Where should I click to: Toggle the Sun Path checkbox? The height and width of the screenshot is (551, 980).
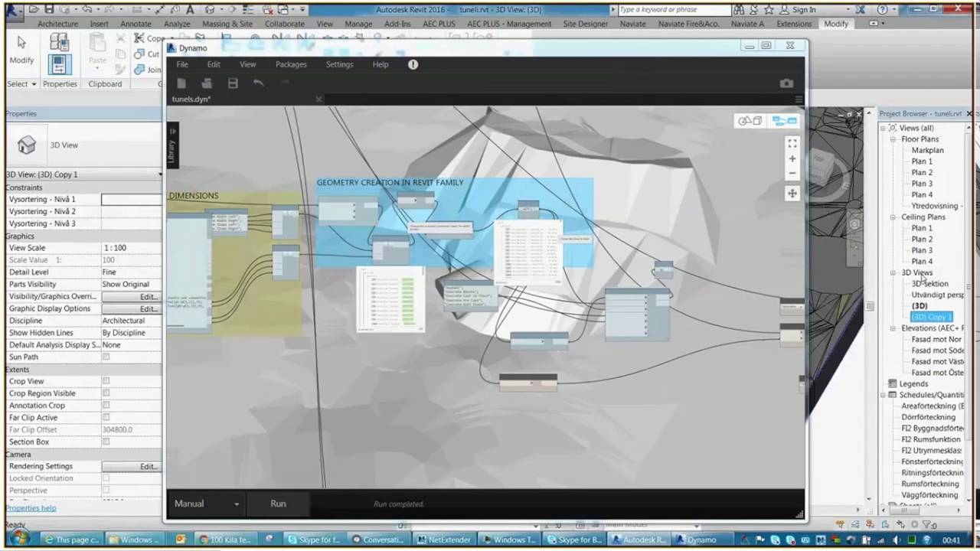coord(106,357)
